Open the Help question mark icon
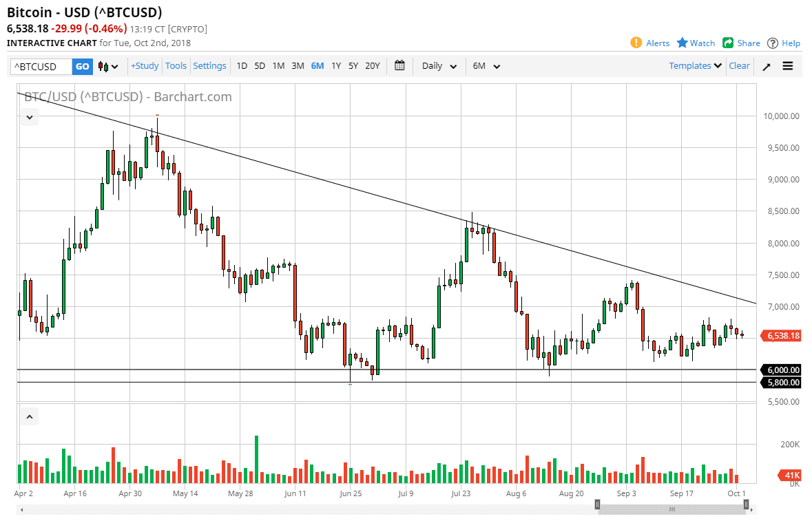Screen dimensions: 812x523 (773, 43)
